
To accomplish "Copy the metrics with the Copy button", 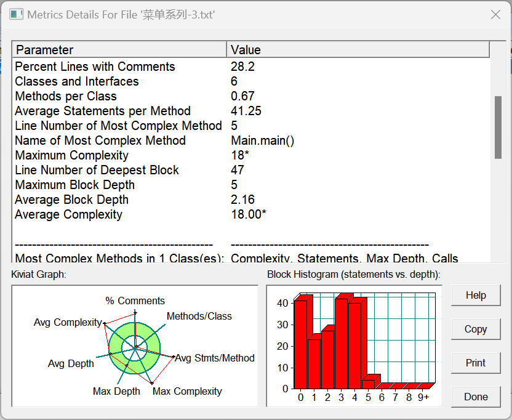I will pos(476,329).
